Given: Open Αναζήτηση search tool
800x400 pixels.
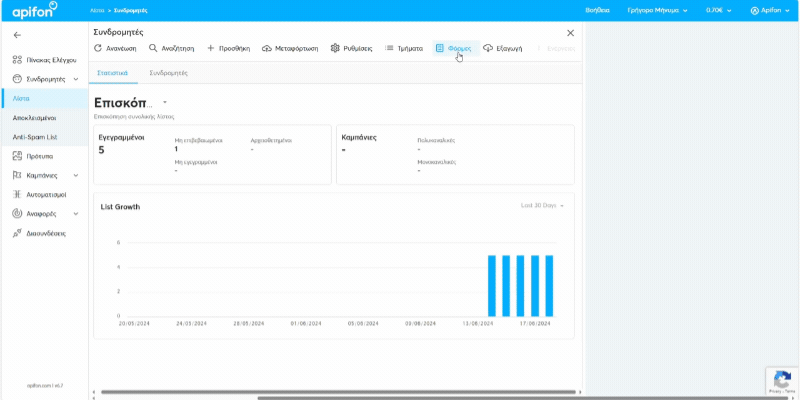Looking at the screenshot, I should click(153, 48).
